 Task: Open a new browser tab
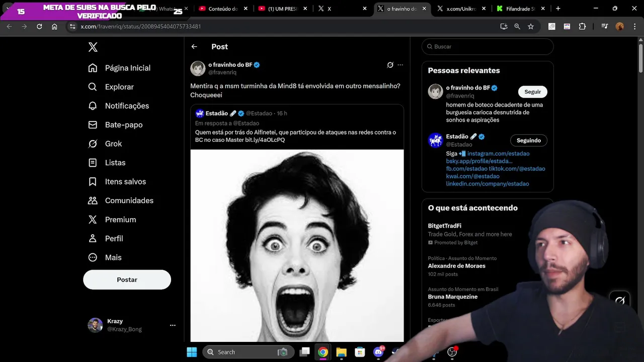pyautogui.click(x=558, y=9)
